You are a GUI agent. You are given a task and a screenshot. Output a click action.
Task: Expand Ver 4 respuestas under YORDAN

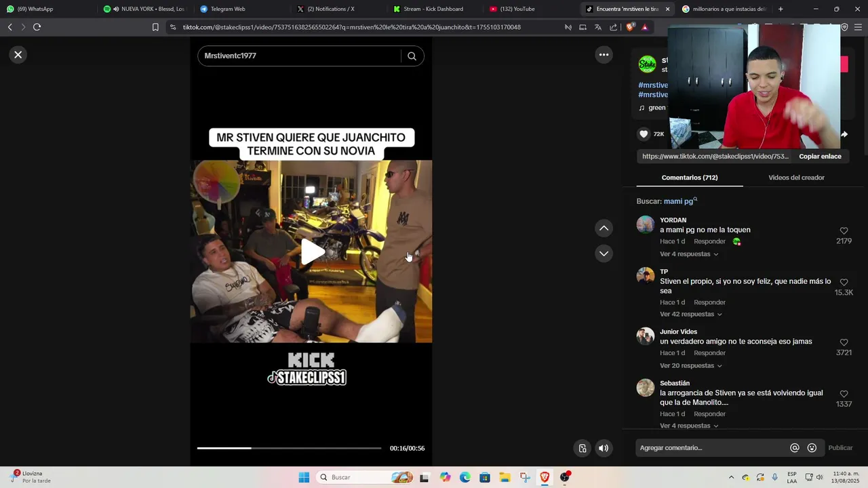click(x=689, y=254)
